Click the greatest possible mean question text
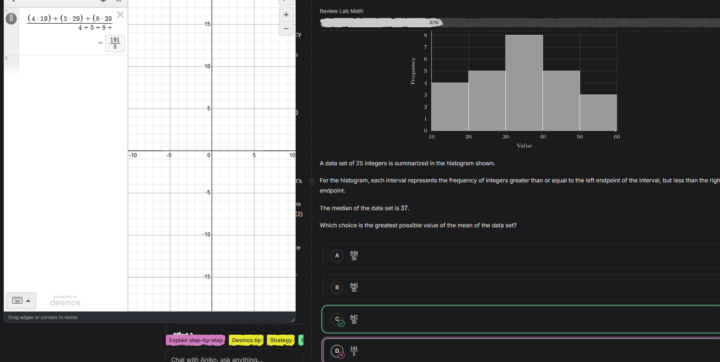This screenshot has height=362, width=720. 418,226
